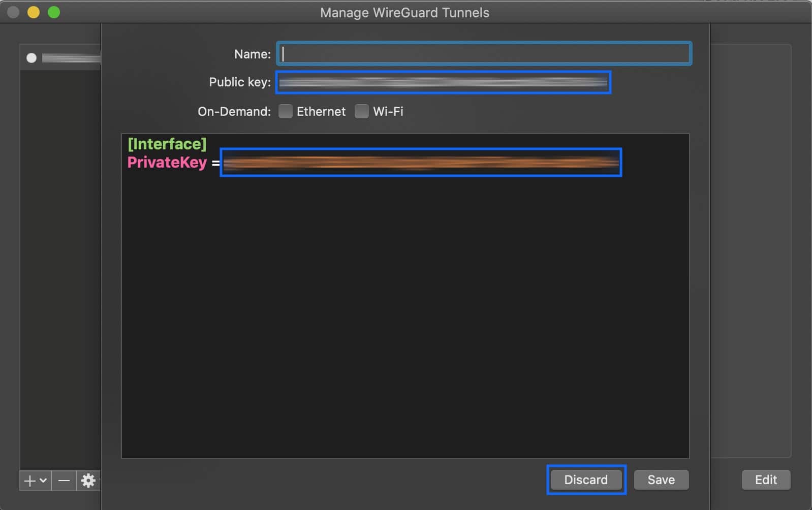Click the Edit button in the tunnels window
This screenshot has width=812, height=510.
[766, 480]
